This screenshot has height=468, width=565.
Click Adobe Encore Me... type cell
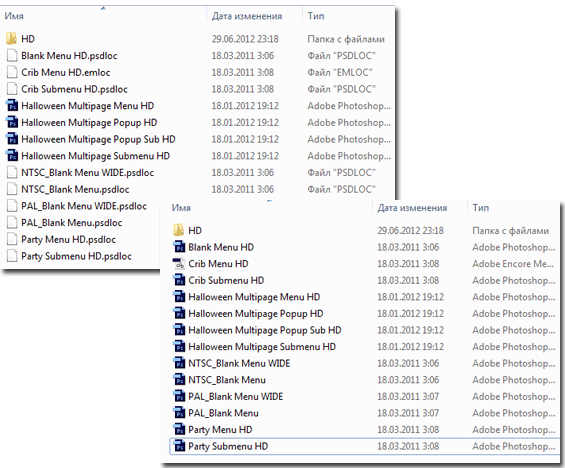[513, 263]
